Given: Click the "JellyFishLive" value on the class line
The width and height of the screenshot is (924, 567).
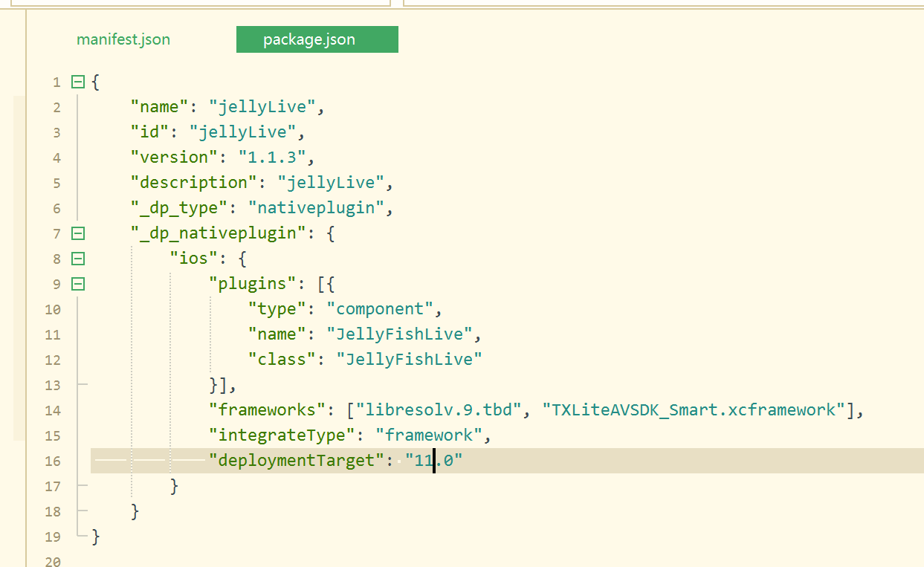Looking at the screenshot, I should point(409,360).
